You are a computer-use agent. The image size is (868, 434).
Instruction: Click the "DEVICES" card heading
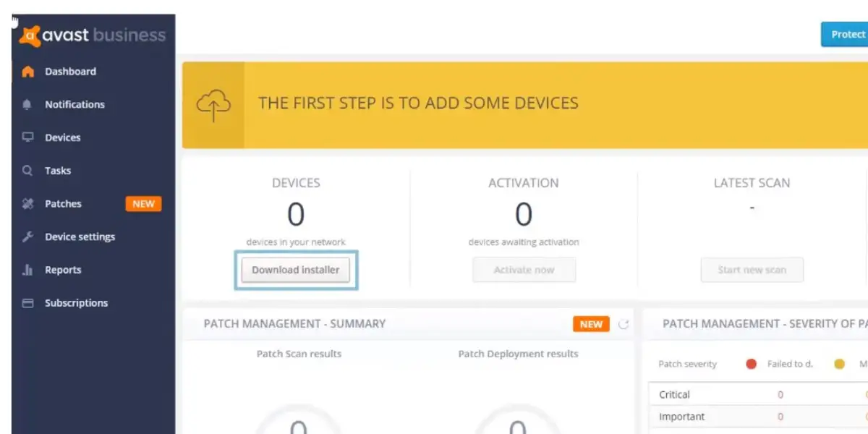coord(296,183)
